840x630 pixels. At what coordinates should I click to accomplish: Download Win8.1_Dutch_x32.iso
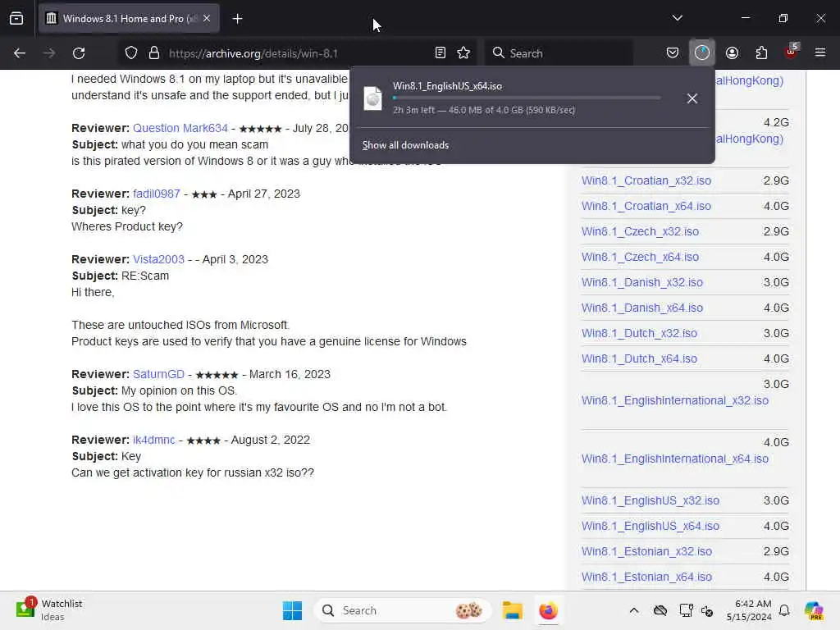(x=640, y=333)
